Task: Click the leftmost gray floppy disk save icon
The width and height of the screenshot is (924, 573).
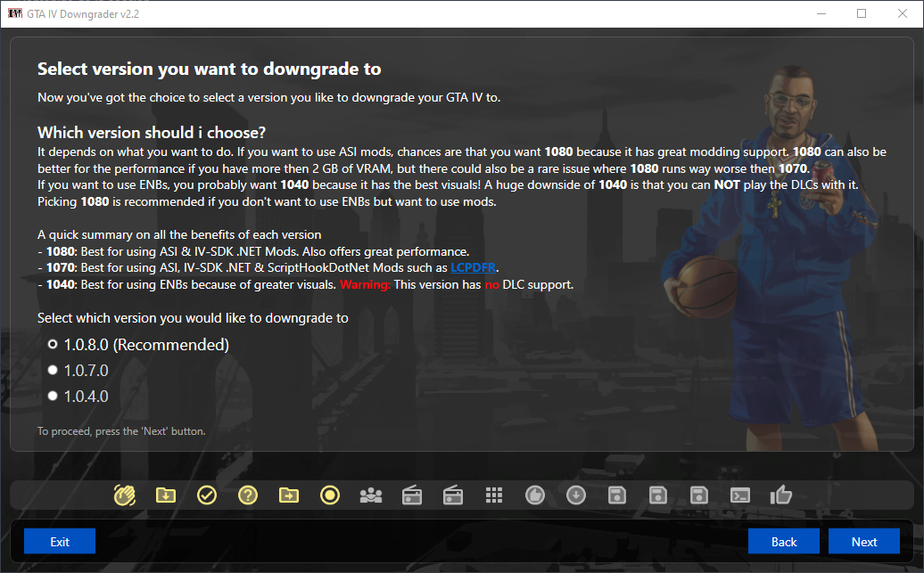Action: click(x=617, y=495)
